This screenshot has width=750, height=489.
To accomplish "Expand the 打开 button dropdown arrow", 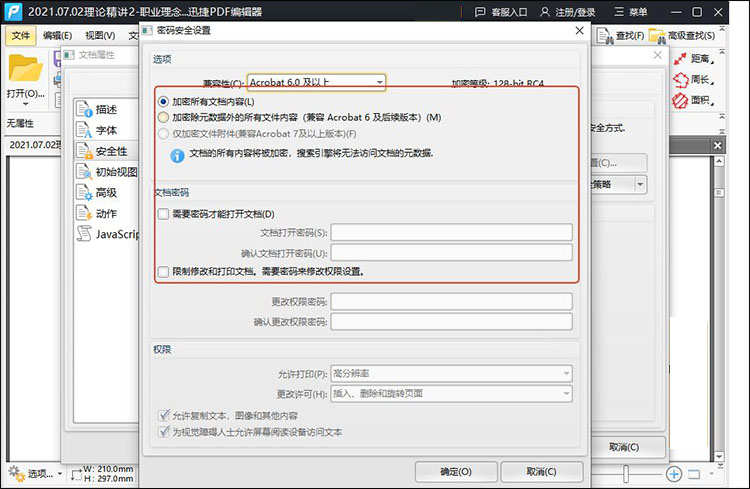I will (25, 103).
